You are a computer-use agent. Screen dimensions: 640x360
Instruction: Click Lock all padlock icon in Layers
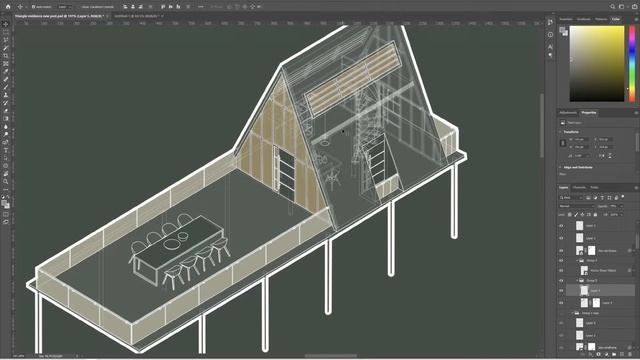[x=595, y=214]
